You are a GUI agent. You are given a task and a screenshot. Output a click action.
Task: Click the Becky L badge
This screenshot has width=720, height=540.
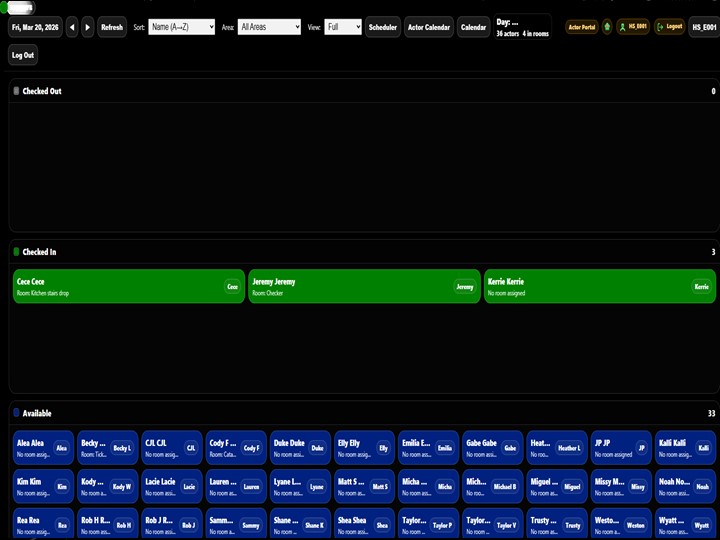pos(122,448)
